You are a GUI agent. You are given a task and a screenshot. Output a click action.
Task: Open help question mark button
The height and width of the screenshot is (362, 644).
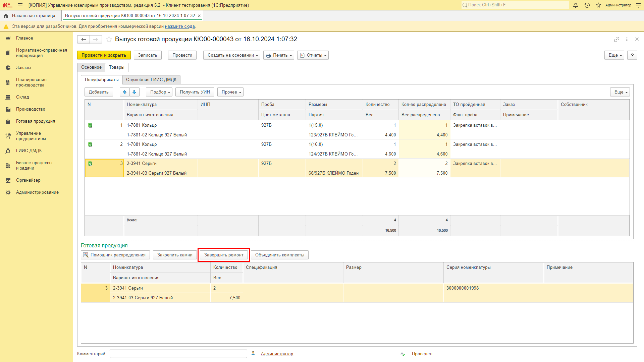[632, 55]
